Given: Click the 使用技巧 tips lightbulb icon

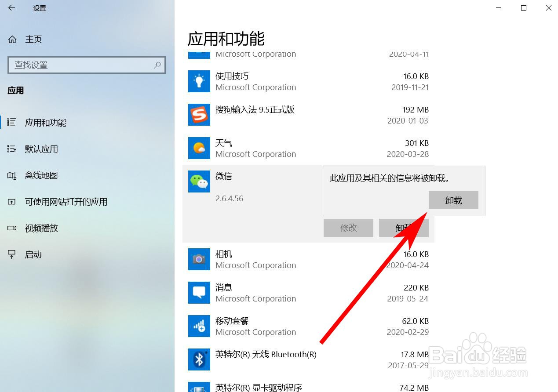Looking at the screenshot, I should (x=199, y=81).
